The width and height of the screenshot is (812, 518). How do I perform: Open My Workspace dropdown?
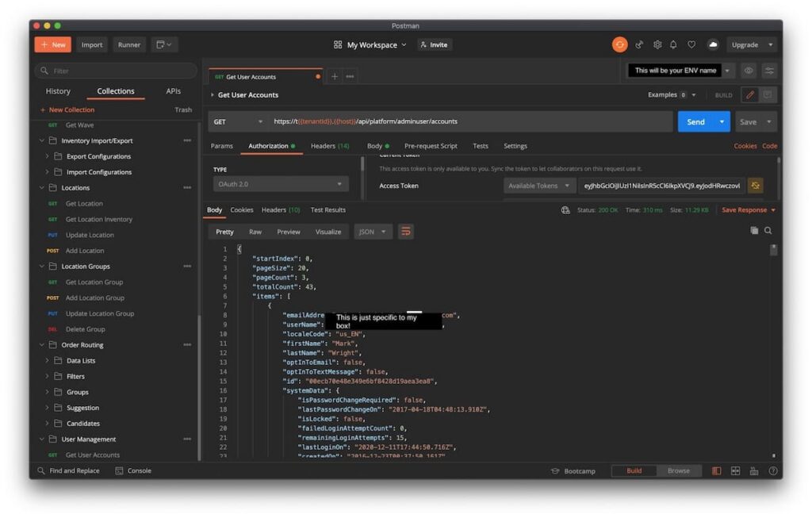370,45
